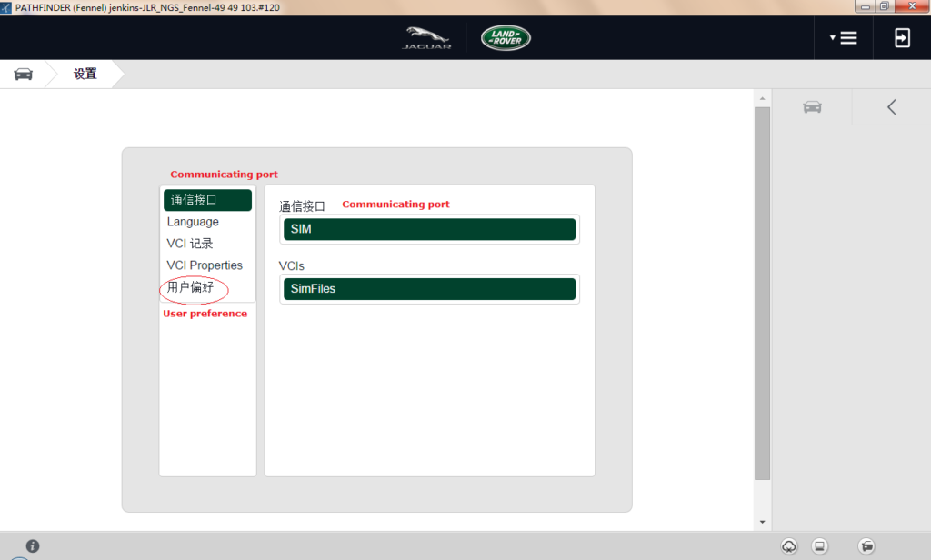Open the SimFiles VCIs dropdown
Screen dimensions: 931x560
tap(428, 288)
